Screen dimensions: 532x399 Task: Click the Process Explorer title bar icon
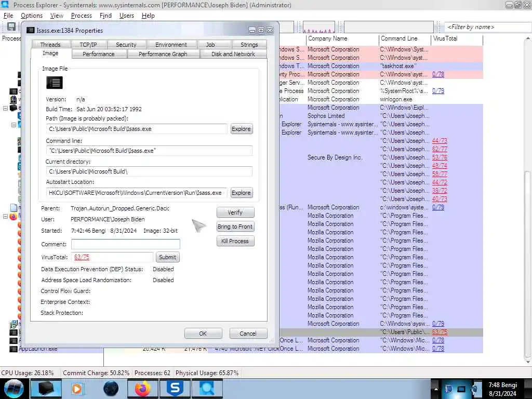[x=5, y=5]
